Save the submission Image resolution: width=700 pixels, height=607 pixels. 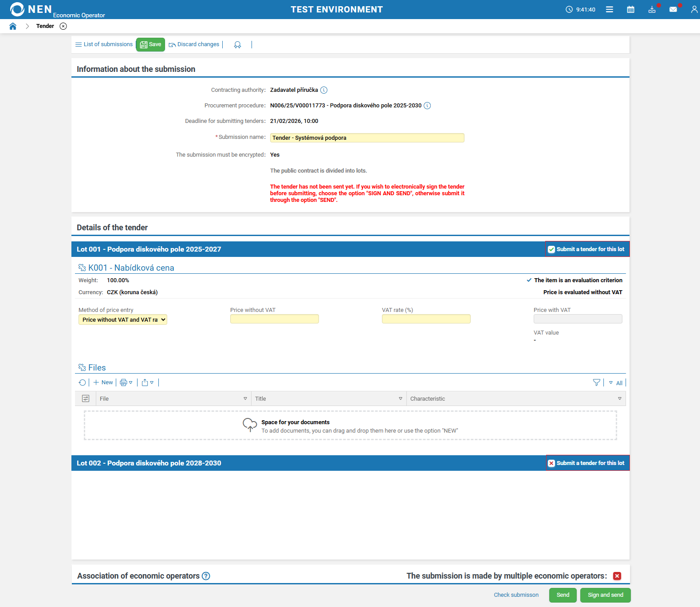click(x=150, y=44)
